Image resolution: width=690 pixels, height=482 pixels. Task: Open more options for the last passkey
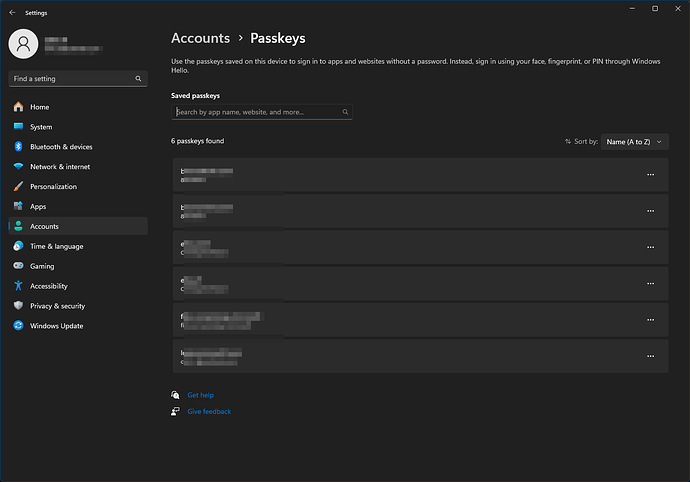pos(650,355)
